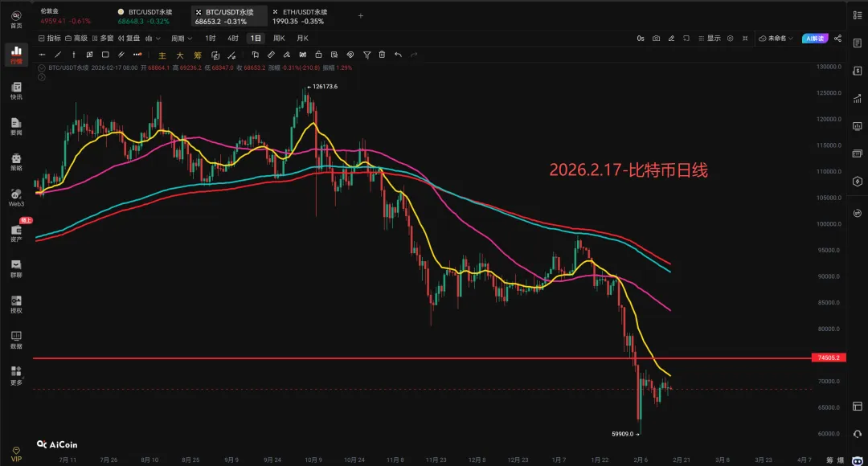This screenshot has width=868, height=466.
Task: Click the 0s refresh interval label
Action: point(641,39)
